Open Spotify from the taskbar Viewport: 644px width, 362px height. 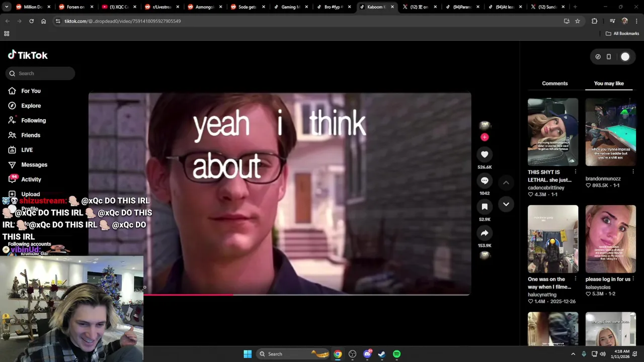pos(397,354)
